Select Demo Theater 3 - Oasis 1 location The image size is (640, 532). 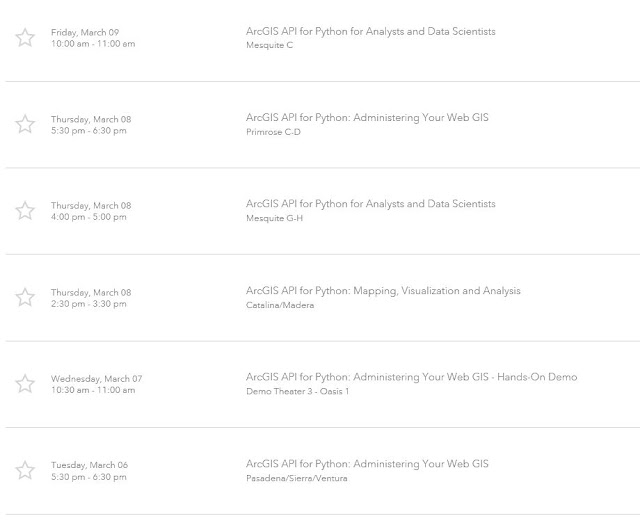(298, 391)
